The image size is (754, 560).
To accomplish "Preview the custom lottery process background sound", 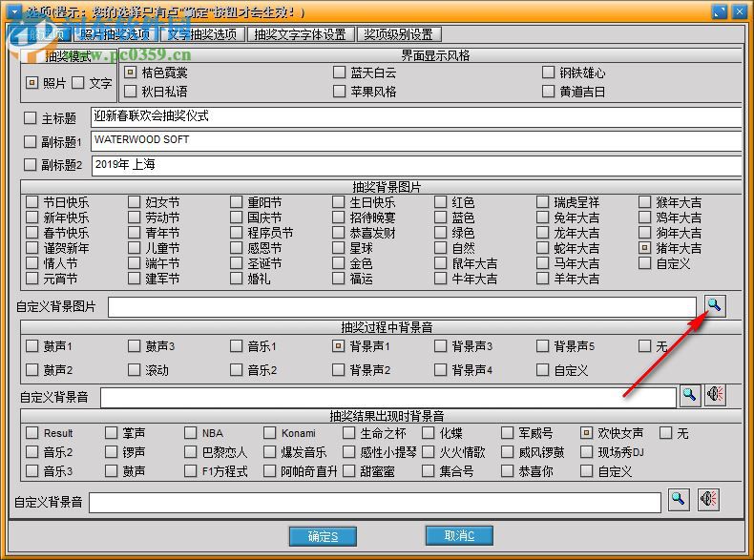I will (x=715, y=395).
